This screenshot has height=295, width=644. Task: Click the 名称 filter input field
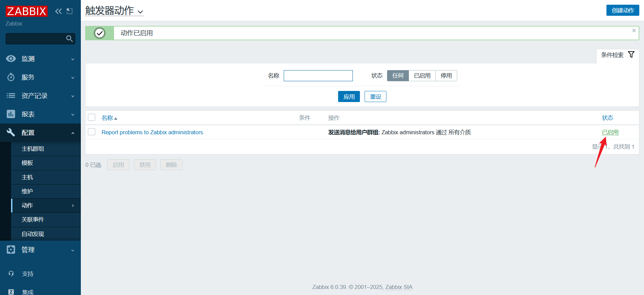tap(318, 76)
